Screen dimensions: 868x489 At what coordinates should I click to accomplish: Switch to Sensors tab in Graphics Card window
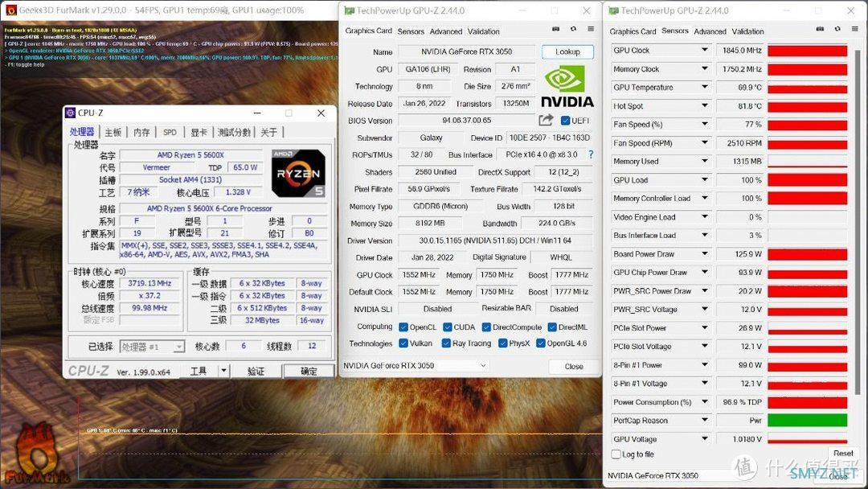coord(411,31)
